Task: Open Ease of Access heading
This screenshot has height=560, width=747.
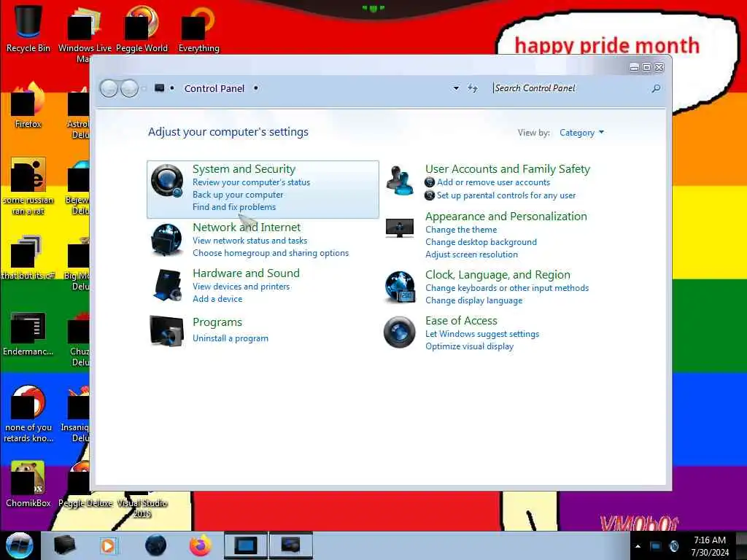Action: click(461, 321)
